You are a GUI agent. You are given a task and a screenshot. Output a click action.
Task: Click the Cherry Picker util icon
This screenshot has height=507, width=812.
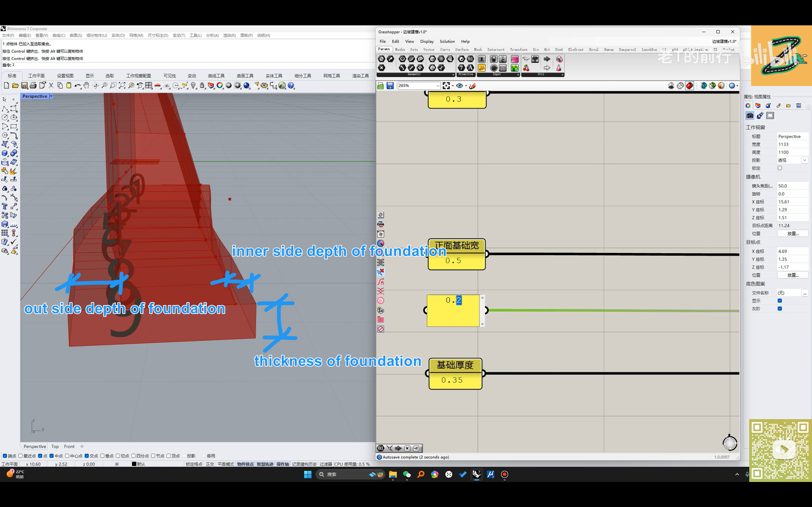526,68
